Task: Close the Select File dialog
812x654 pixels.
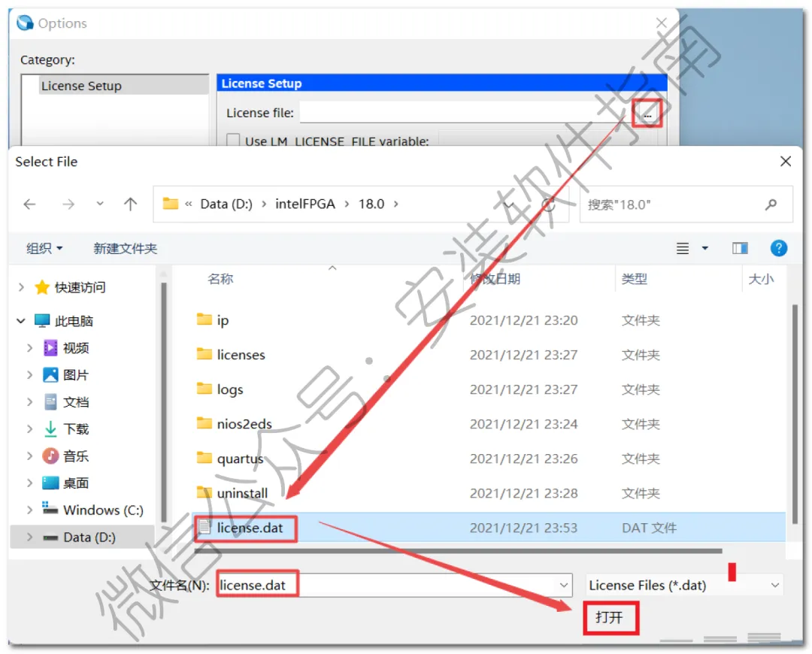Action: click(x=786, y=162)
